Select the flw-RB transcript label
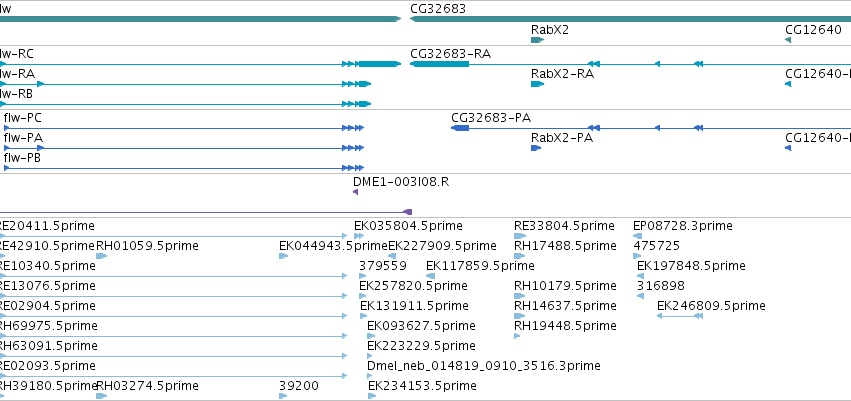This screenshot has height=401, width=851. click(16, 94)
